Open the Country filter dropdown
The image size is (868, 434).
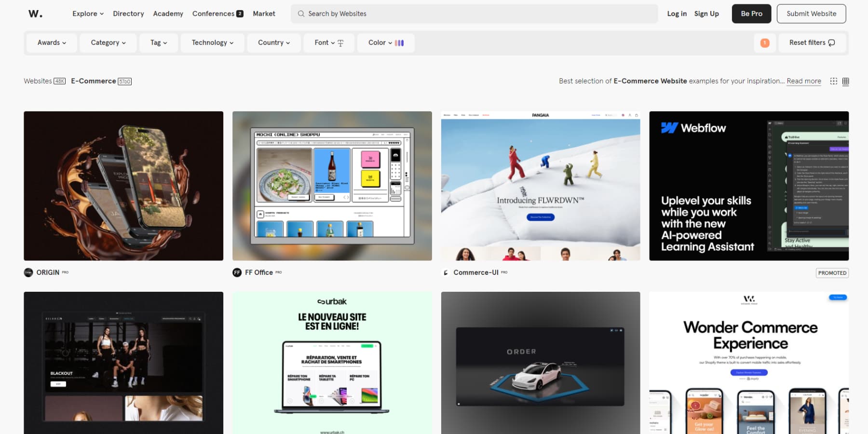click(x=273, y=42)
